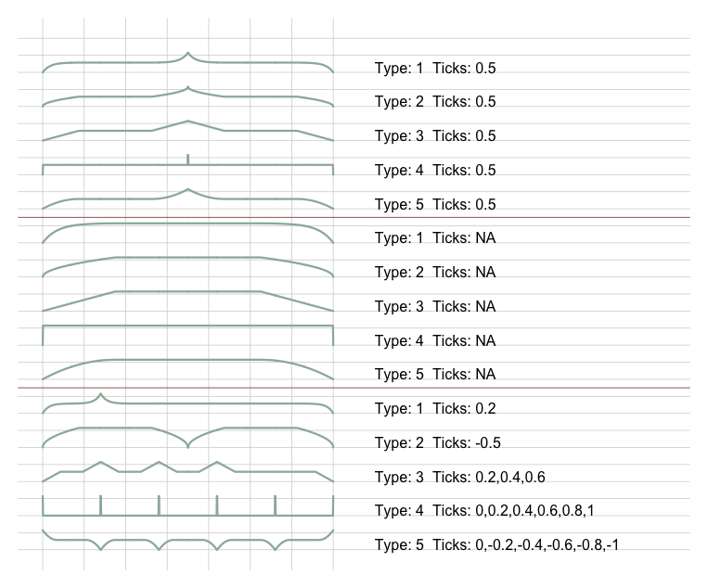Viewport: 708px width, 588px height.
Task: Click the 'Type: 3 Ticks: 0.5' label
Action: click(435, 135)
